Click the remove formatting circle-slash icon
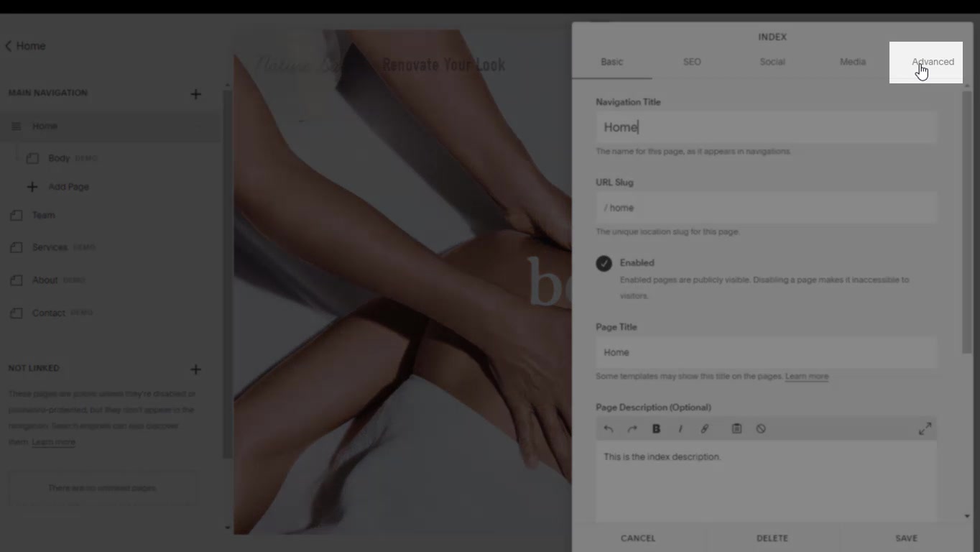Image resolution: width=980 pixels, height=552 pixels. click(761, 429)
